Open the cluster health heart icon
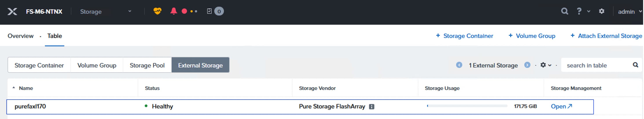 (x=157, y=11)
